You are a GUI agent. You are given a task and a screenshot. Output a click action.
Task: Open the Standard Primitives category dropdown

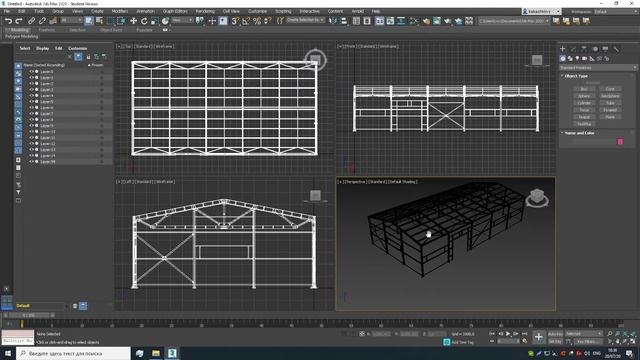click(x=598, y=67)
